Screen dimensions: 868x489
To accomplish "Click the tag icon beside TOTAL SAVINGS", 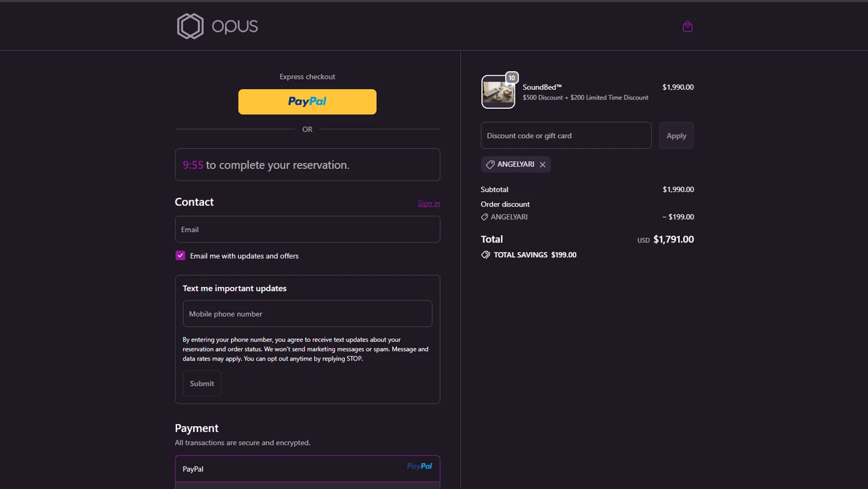I will [486, 255].
